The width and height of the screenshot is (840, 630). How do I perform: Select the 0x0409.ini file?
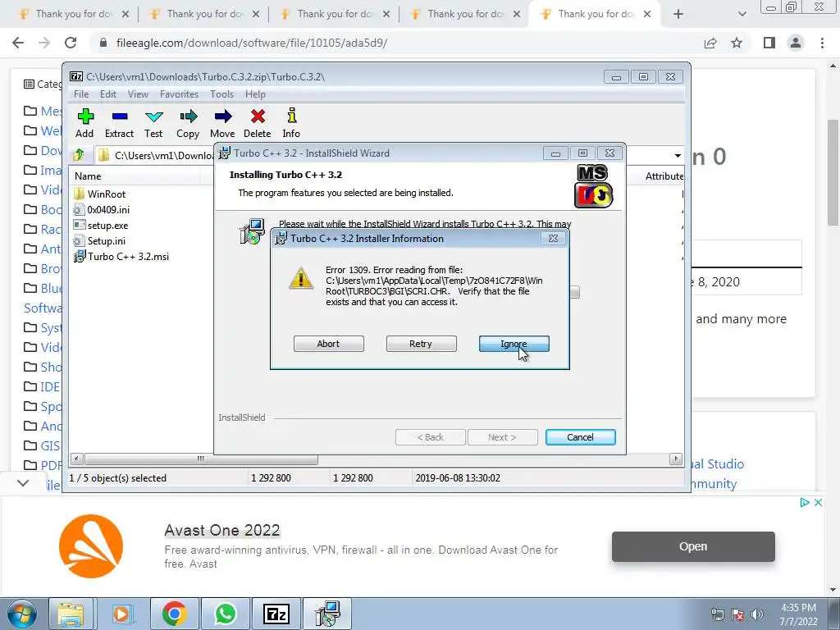click(x=108, y=209)
